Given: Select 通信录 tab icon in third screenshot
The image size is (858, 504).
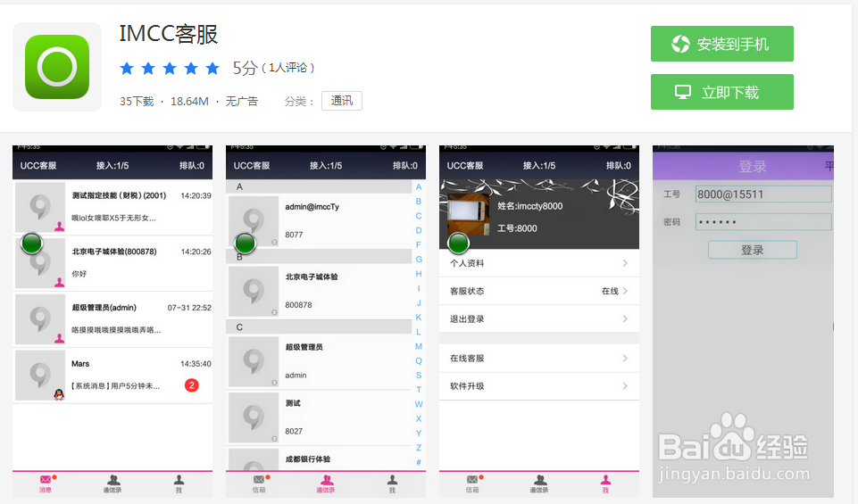Looking at the screenshot, I should pyautogui.click(x=539, y=483).
